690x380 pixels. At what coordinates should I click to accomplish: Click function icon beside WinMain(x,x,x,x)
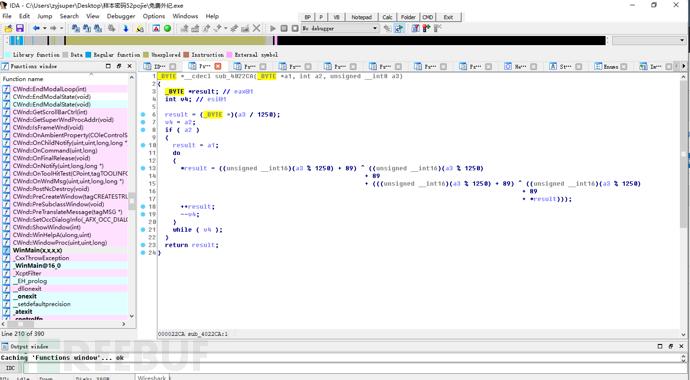6,250
